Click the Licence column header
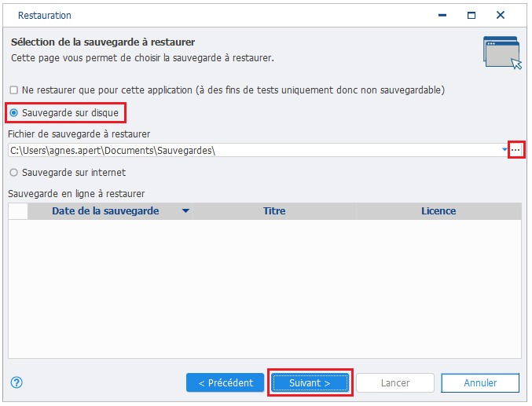Viewport: 532px width, 406px height. [x=438, y=211]
